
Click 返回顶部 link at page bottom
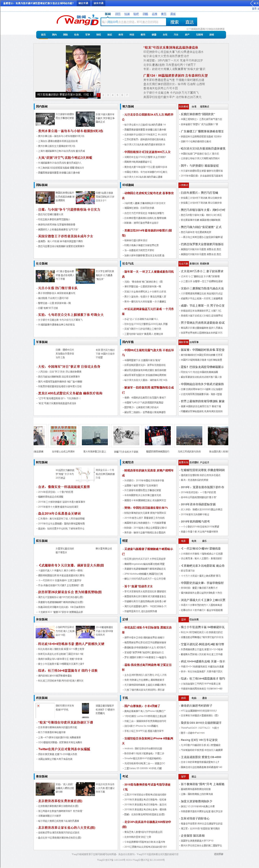click(218, 854)
